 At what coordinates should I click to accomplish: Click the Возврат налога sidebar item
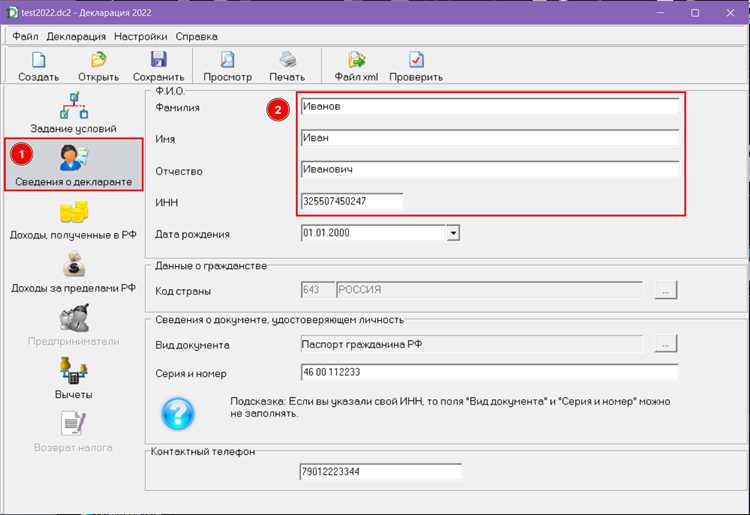(x=73, y=432)
